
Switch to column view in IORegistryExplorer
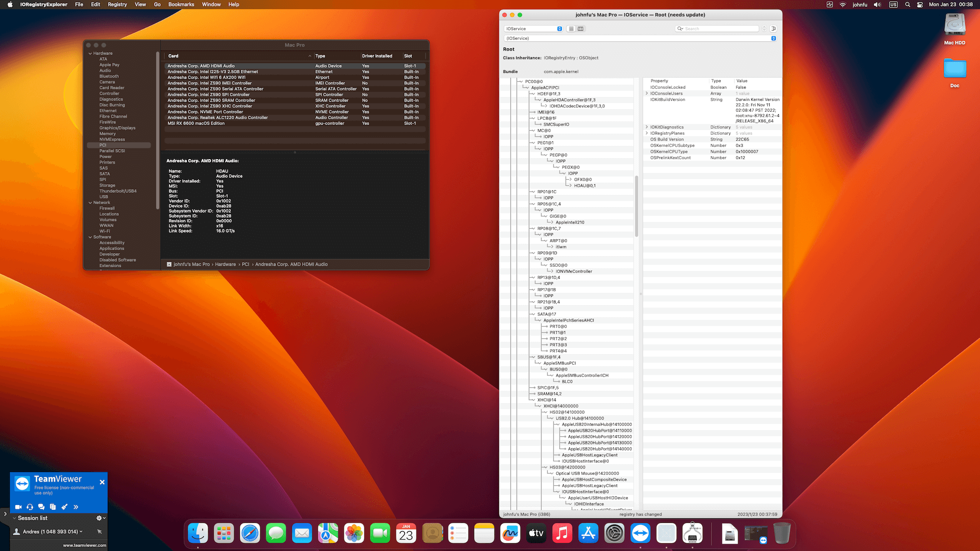(x=580, y=29)
